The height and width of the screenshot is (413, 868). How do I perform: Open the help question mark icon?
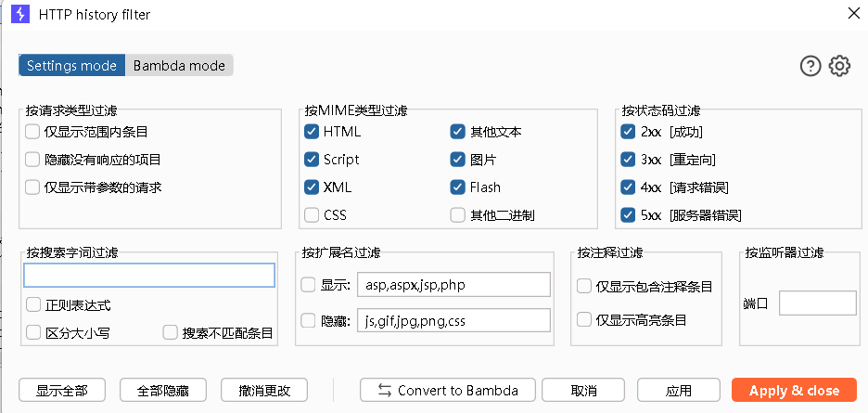coord(811,66)
